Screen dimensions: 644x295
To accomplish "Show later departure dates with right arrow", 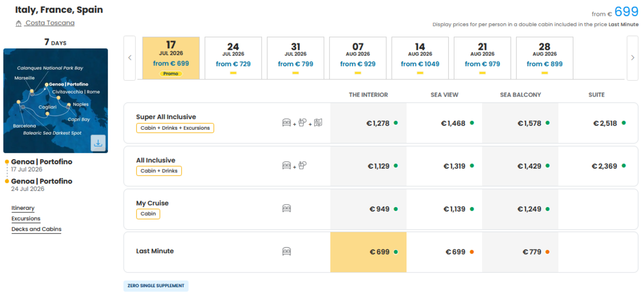I will (633, 58).
